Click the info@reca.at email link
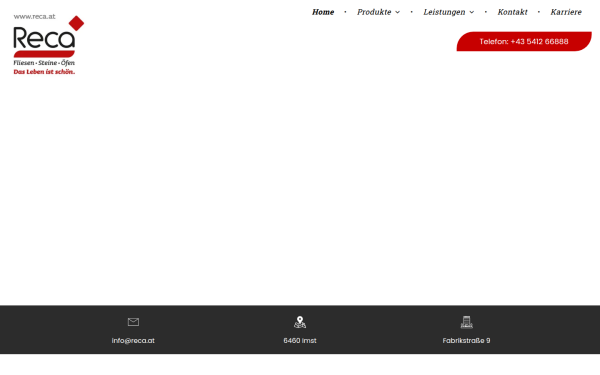The height and width of the screenshot is (375, 600). click(133, 341)
